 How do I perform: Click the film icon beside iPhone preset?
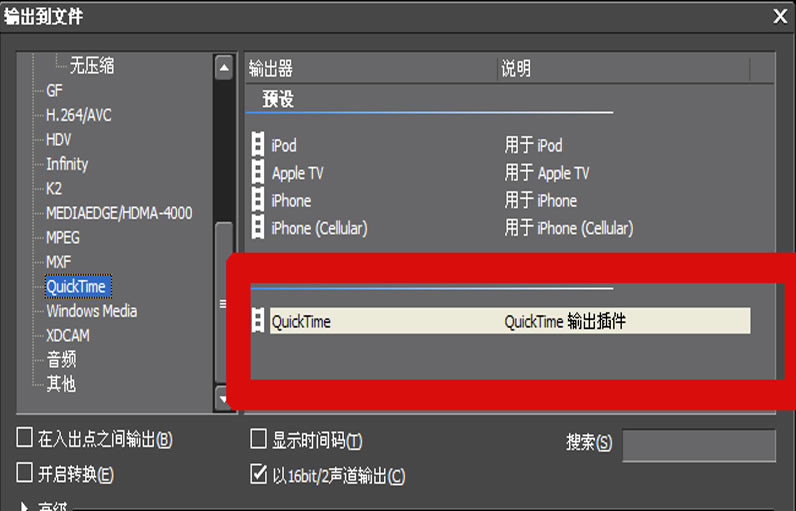pos(258,201)
